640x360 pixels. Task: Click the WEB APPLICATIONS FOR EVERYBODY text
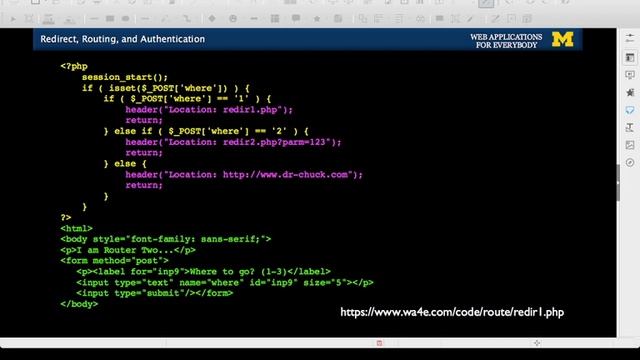[x=506, y=41]
